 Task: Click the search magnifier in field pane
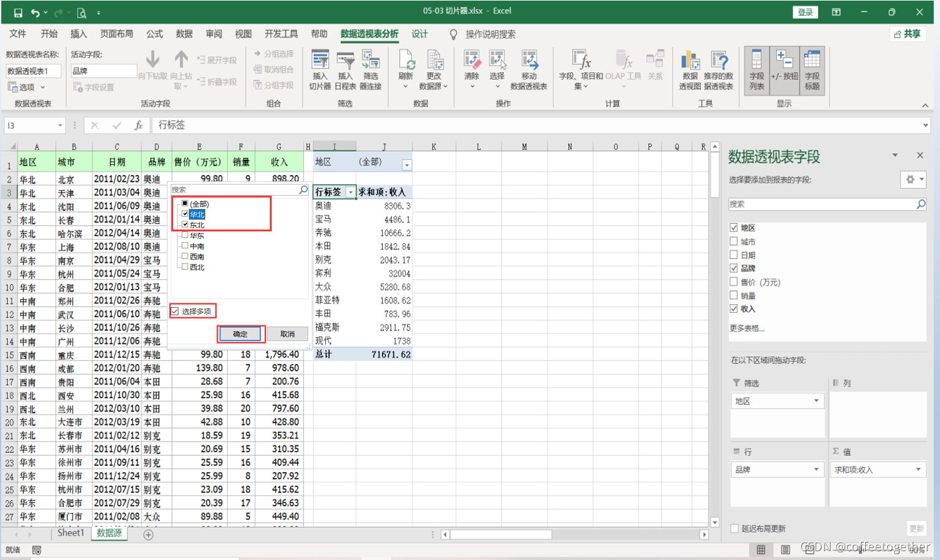921,204
